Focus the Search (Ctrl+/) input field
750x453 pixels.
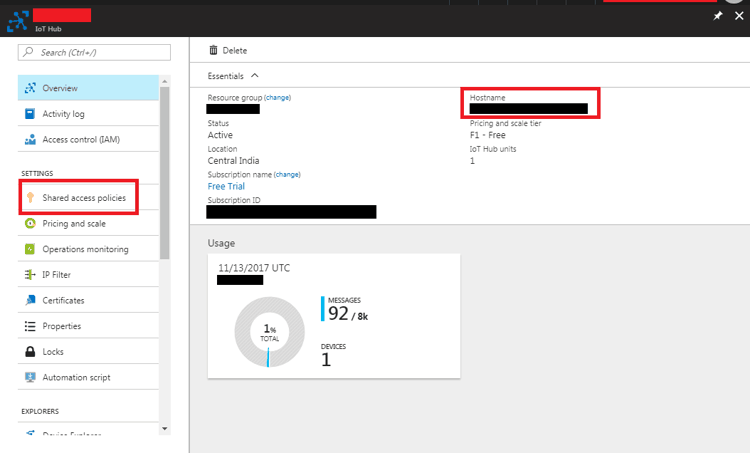click(95, 52)
